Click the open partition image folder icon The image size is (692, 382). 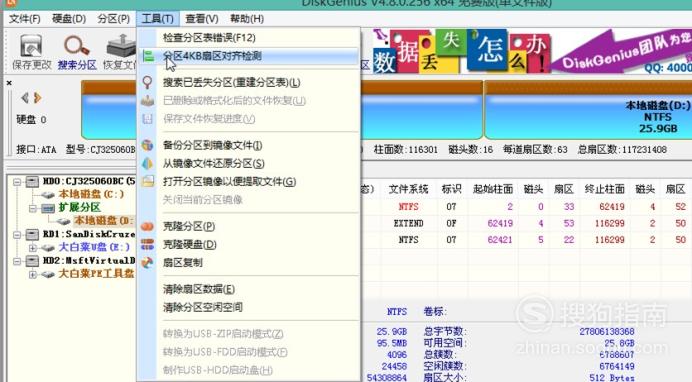click(x=147, y=181)
